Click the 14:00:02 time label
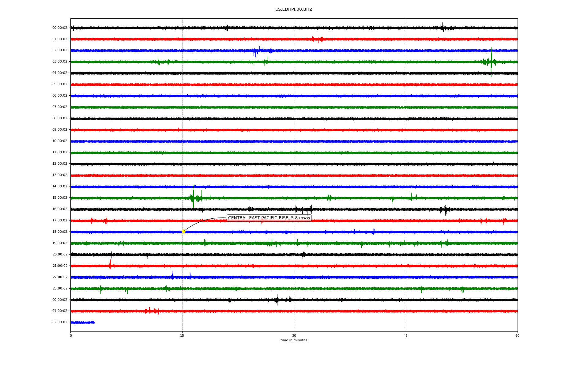The height and width of the screenshot is (368, 588). [60, 186]
